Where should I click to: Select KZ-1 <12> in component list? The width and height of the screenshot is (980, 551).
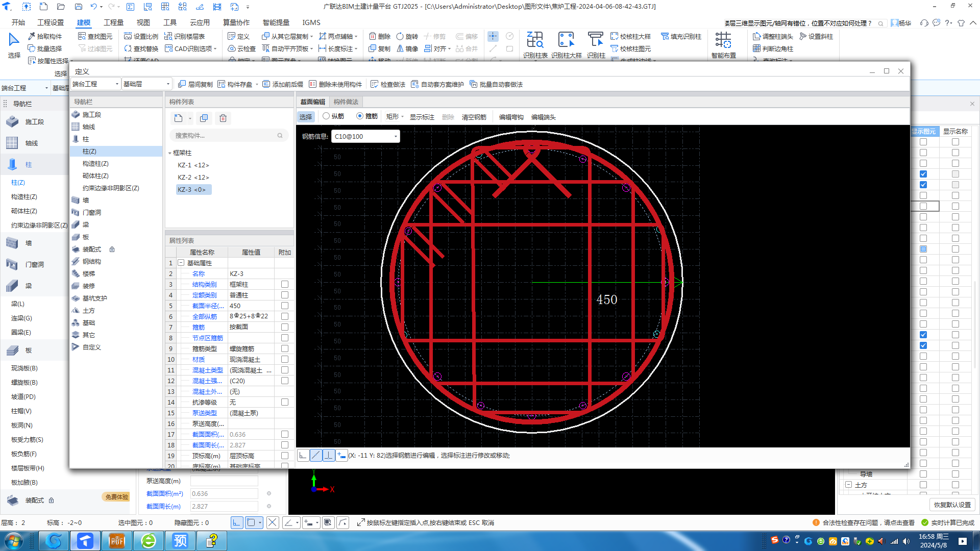tap(193, 165)
